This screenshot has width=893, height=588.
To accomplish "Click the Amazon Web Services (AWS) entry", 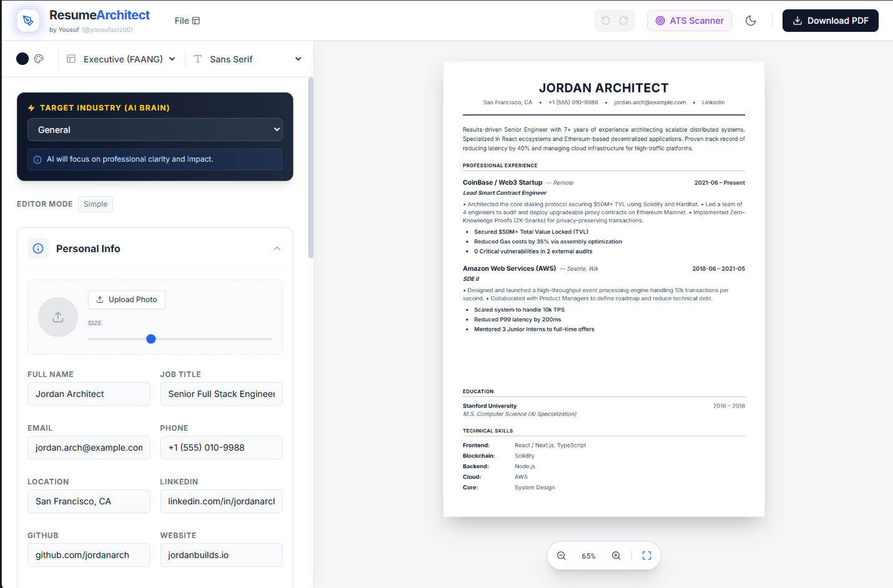I will tap(509, 268).
